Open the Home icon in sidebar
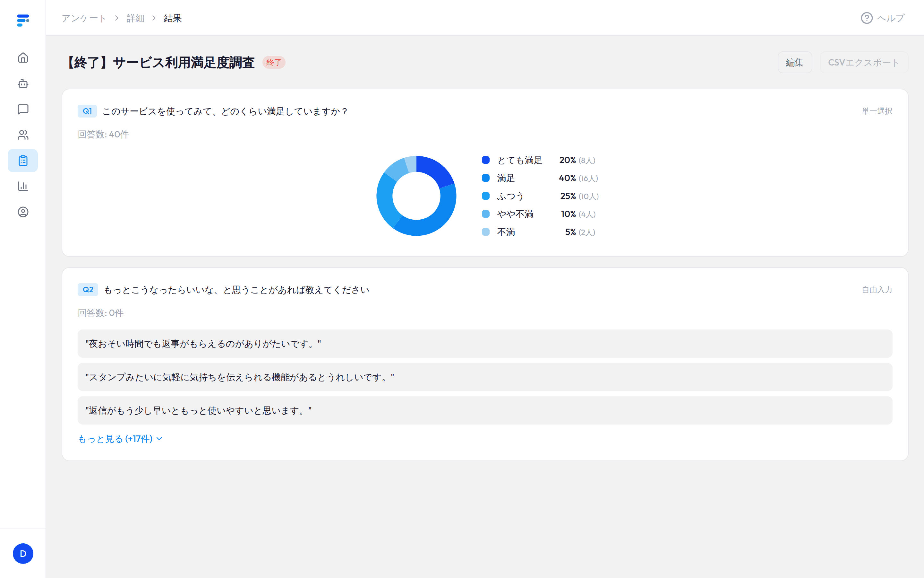This screenshot has width=924, height=578. pos(23,58)
